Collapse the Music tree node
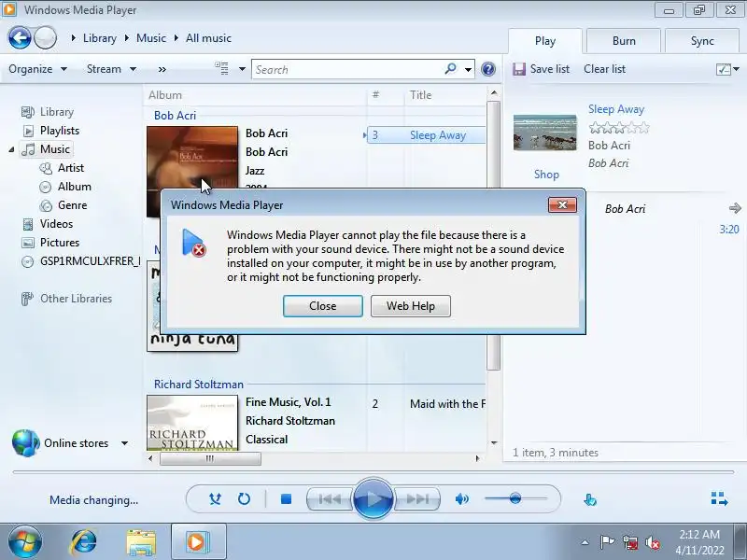The height and width of the screenshot is (560, 747). 11,149
